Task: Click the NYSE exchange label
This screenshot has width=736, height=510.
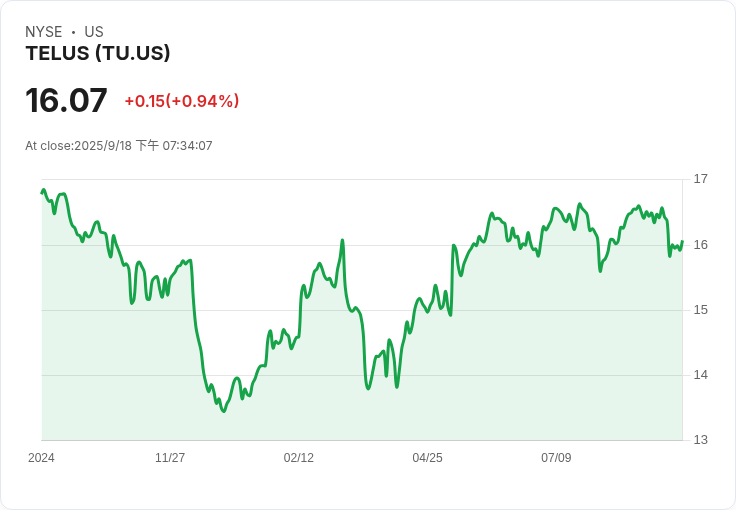Action: point(44,32)
